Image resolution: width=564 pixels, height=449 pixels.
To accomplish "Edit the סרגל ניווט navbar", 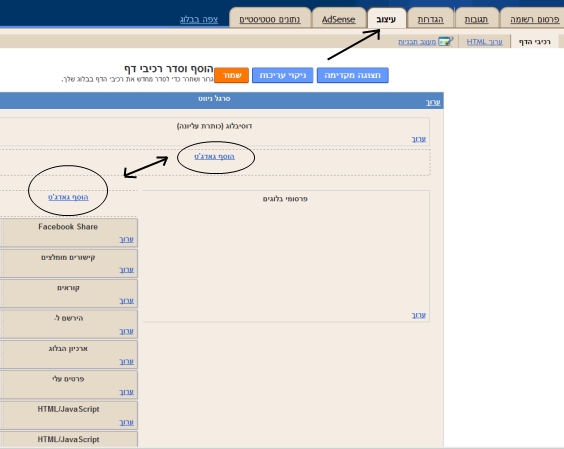I will tap(433, 102).
